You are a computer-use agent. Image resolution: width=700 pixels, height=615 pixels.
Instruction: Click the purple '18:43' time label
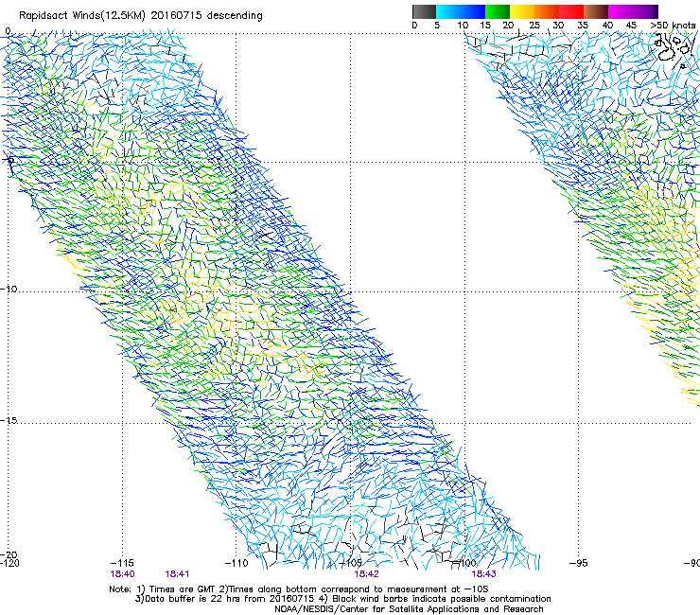pyautogui.click(x=484, y=574)
